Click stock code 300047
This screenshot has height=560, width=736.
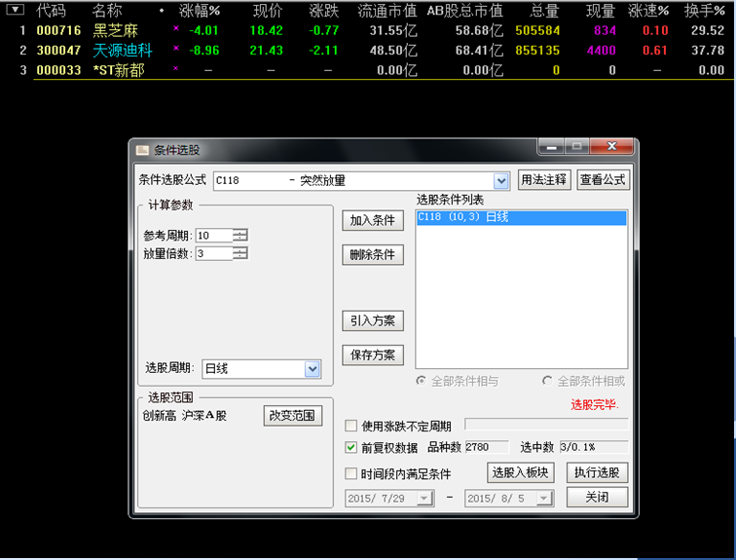pos(58,51)
